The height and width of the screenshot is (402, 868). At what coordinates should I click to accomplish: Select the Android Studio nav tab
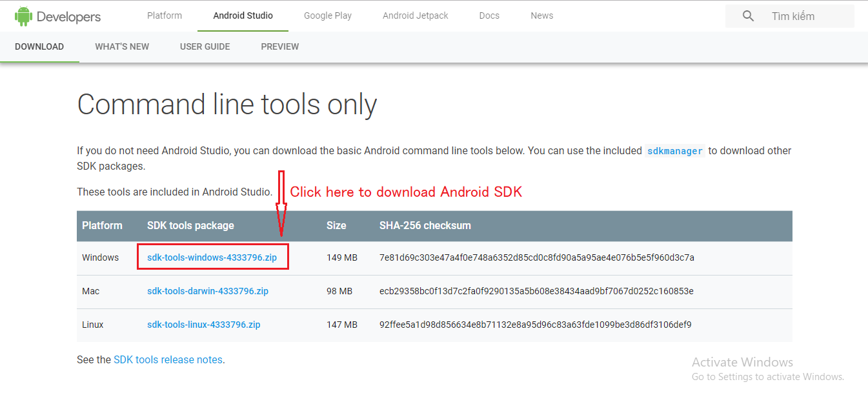click(x=243, y=15)
